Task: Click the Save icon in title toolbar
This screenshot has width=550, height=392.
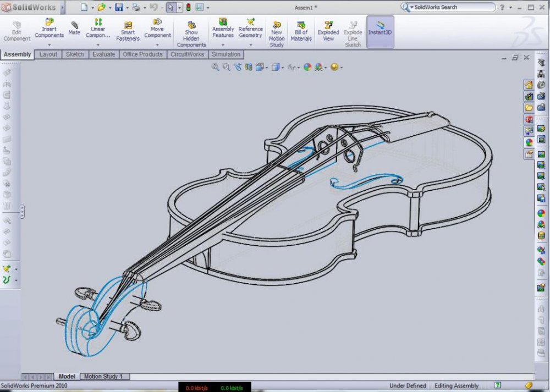Action: pyautogui.click(x=119, y=7)
